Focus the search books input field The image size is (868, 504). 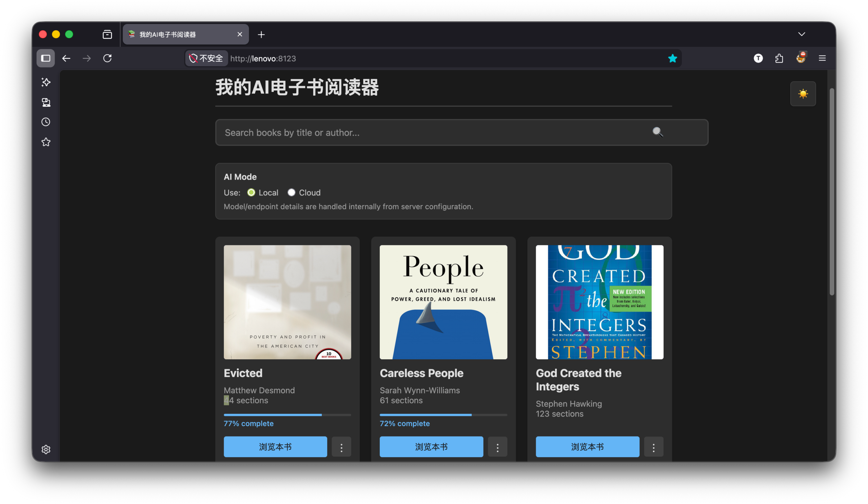point(461,133)
